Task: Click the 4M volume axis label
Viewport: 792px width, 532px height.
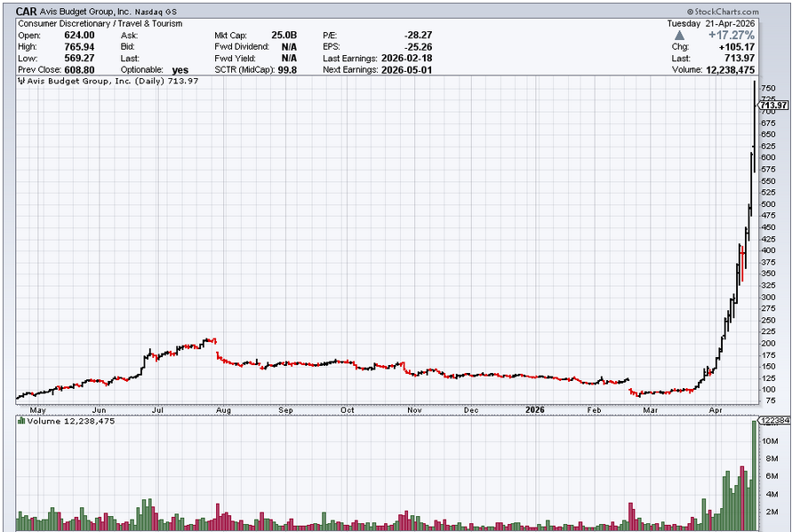Action: pyautogui.click(x=772, y=494)
